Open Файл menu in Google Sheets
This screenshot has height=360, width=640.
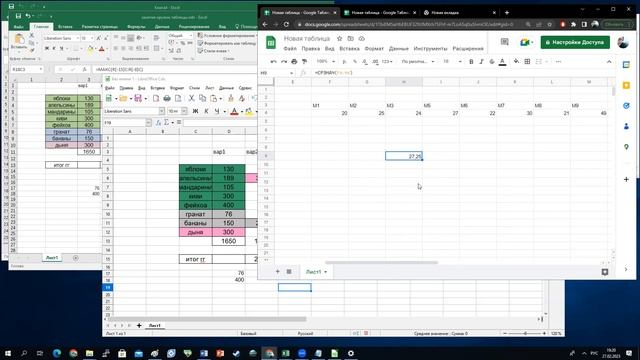coord(290,49)
